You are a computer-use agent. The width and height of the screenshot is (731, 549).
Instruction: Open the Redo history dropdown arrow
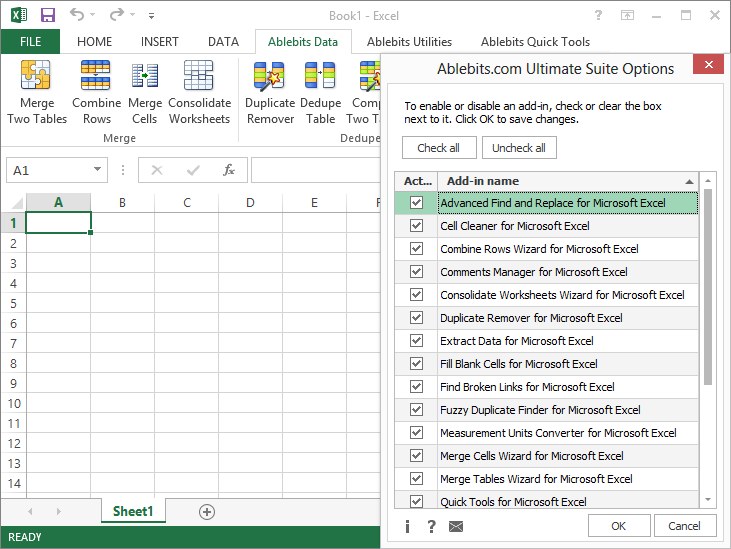132,15
